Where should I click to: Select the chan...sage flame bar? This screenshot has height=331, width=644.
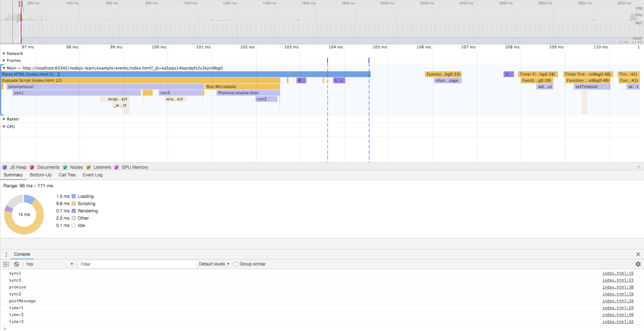448,80
